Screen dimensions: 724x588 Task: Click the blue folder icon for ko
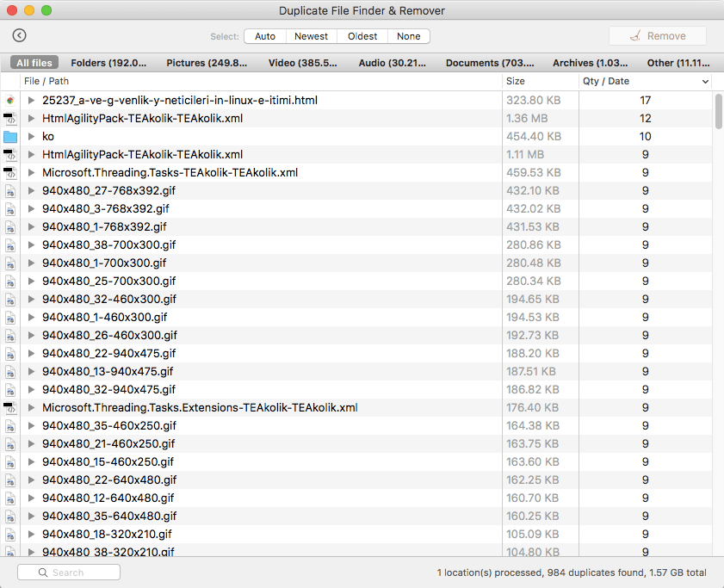coord(10,137)
